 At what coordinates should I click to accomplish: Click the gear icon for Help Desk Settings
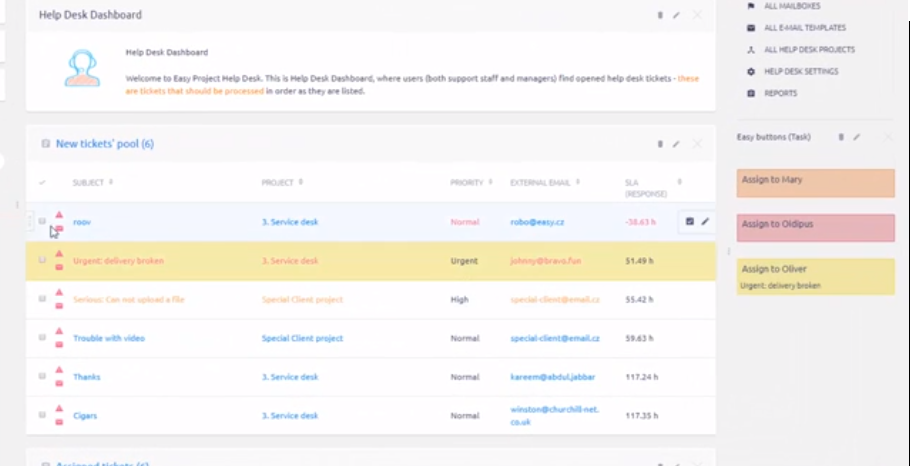751,71
